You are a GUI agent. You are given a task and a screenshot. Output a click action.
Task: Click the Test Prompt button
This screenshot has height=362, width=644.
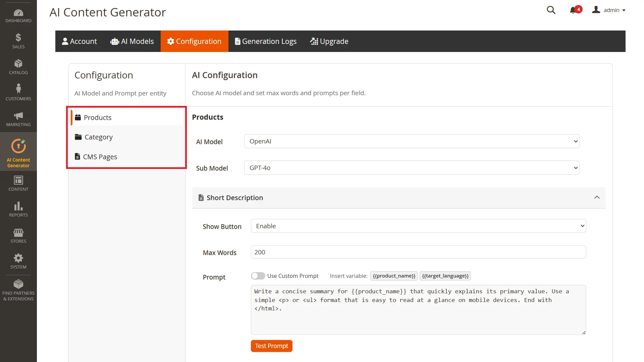pyautogui.click(x=271, y=346)
